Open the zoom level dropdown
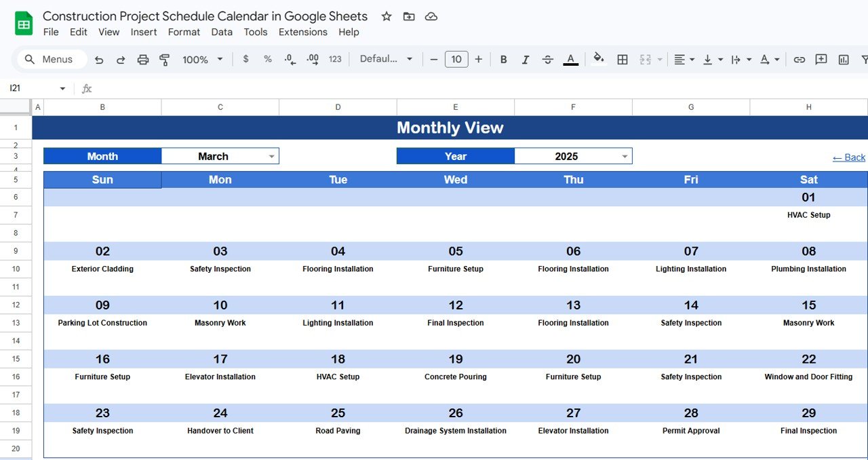 pos(201,59)
